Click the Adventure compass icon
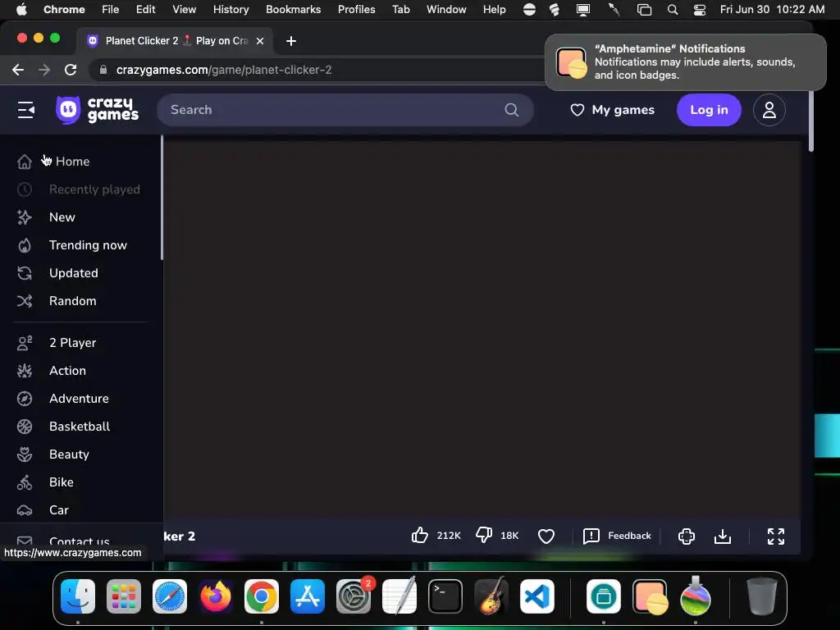 click(24, 399)
